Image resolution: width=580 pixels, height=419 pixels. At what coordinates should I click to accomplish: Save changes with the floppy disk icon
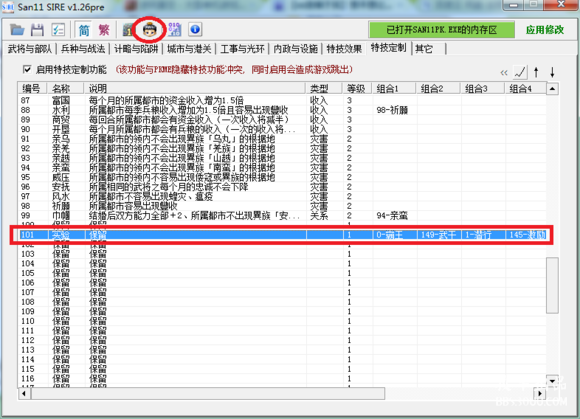pos(37,30)
